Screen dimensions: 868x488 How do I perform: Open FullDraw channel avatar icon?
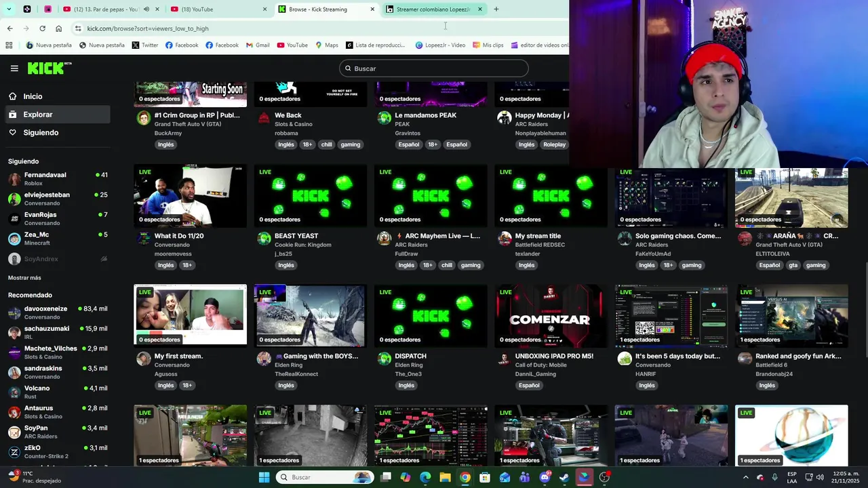384,239
